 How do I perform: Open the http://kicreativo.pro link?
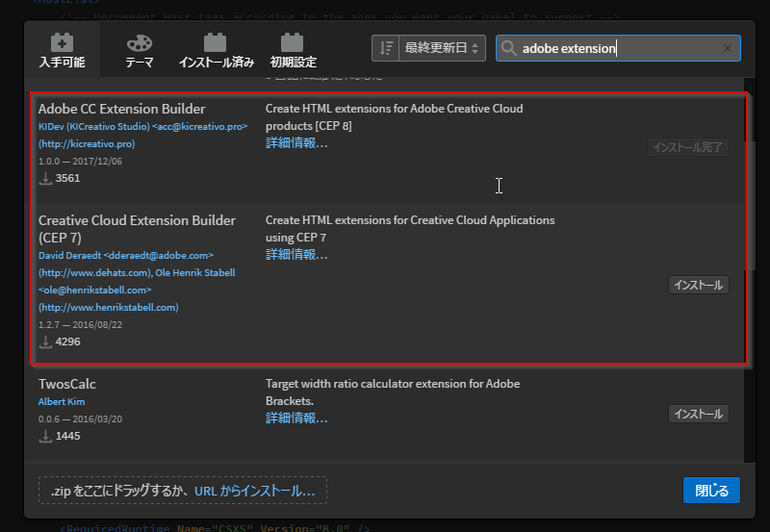point(87,143)
